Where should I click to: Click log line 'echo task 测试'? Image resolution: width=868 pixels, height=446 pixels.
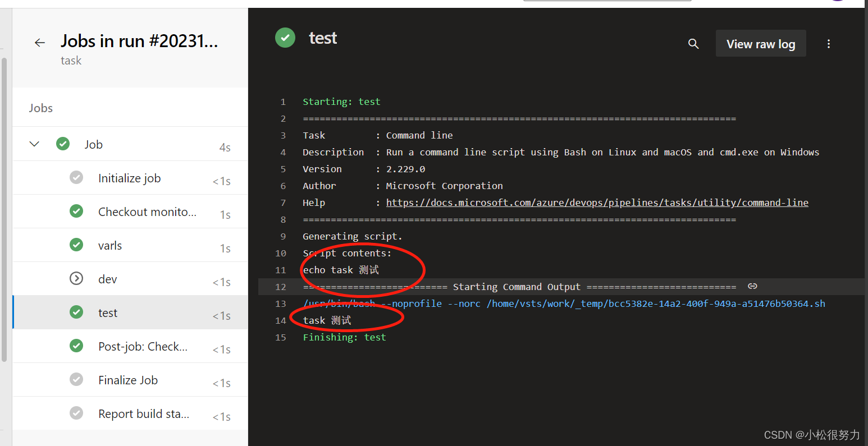click(x=341, y=270)
